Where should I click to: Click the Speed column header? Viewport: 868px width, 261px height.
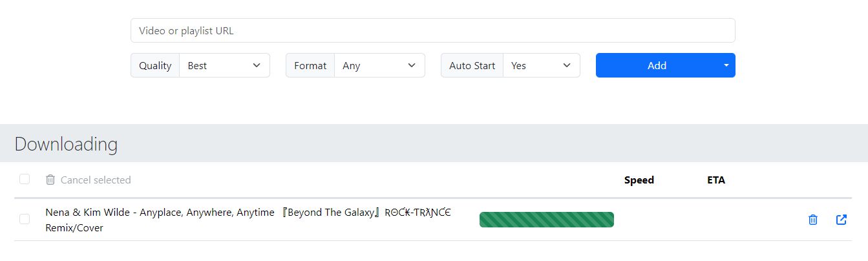coord(639,180)
